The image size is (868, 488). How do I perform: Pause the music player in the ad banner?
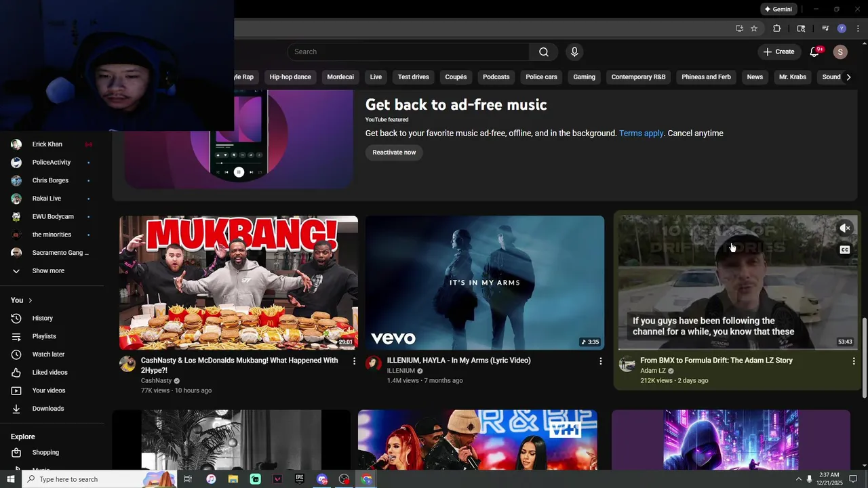pos(239,172)
